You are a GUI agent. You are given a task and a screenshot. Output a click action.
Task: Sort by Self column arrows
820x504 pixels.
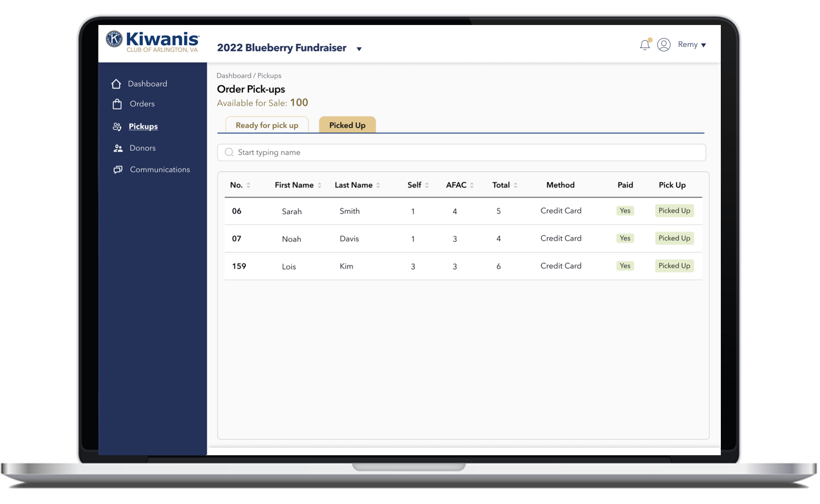(427, 185)
